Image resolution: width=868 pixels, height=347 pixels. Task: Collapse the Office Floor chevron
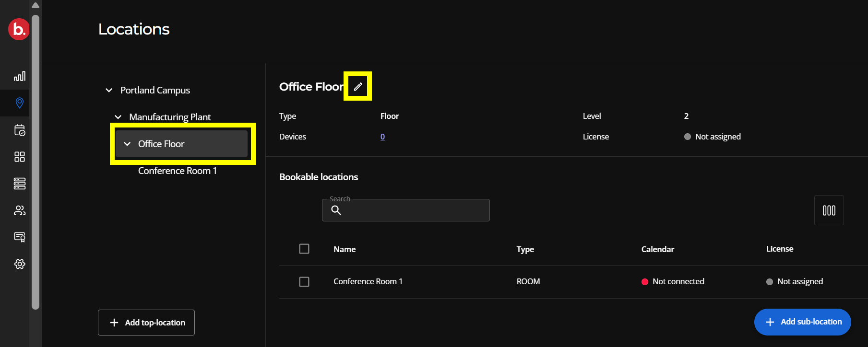[127, 144]
